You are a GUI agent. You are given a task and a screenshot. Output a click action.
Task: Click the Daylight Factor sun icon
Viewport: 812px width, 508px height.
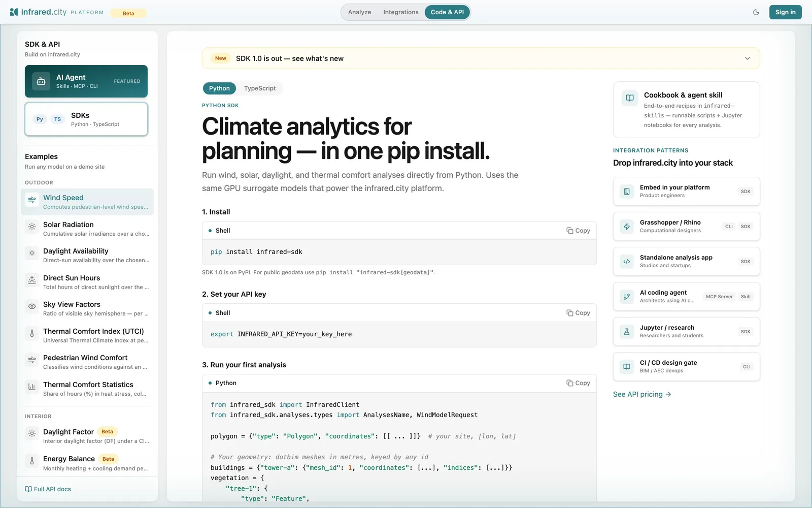tap(32, 434)
